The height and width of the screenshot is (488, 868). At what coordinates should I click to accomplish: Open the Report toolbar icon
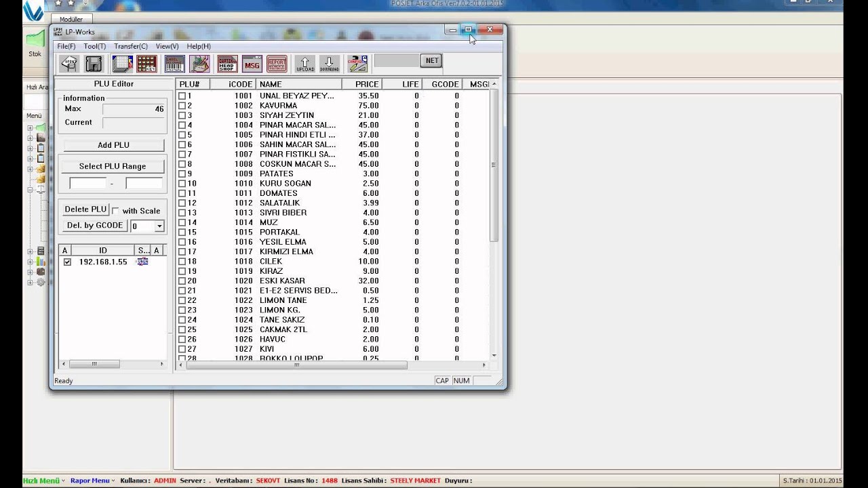[x=277, y=64]
